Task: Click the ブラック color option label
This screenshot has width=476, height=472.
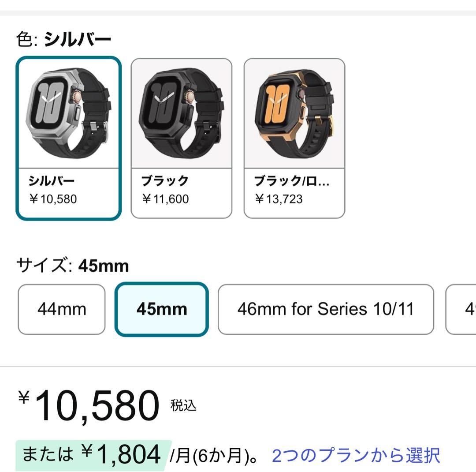Action: (x=165, y=181)
